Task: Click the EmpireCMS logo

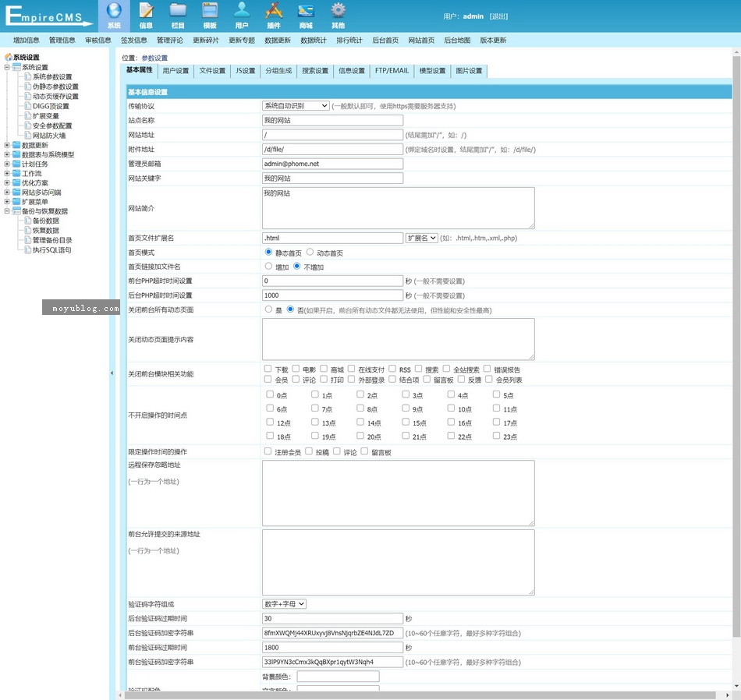Action: [x=48, y=16]
